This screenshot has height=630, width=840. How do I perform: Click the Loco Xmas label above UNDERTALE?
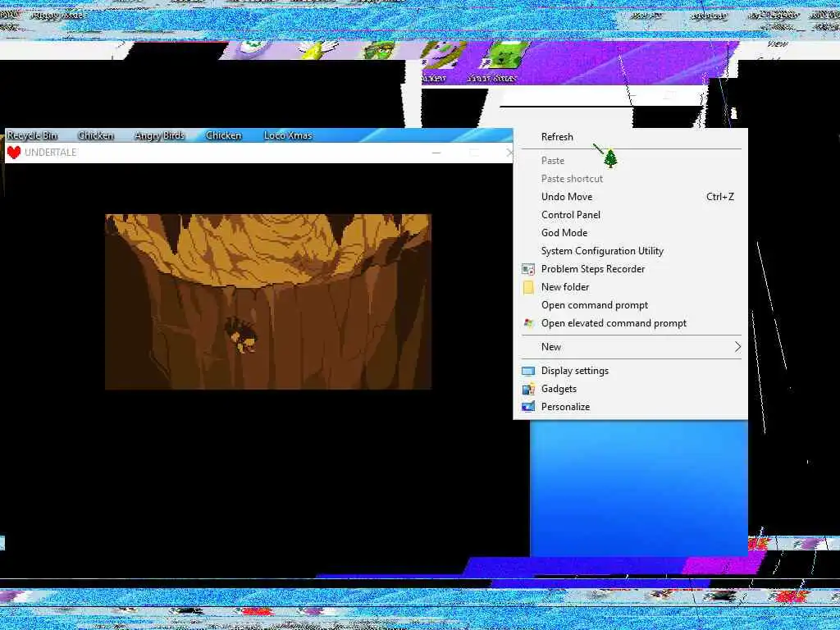[288, 135]
